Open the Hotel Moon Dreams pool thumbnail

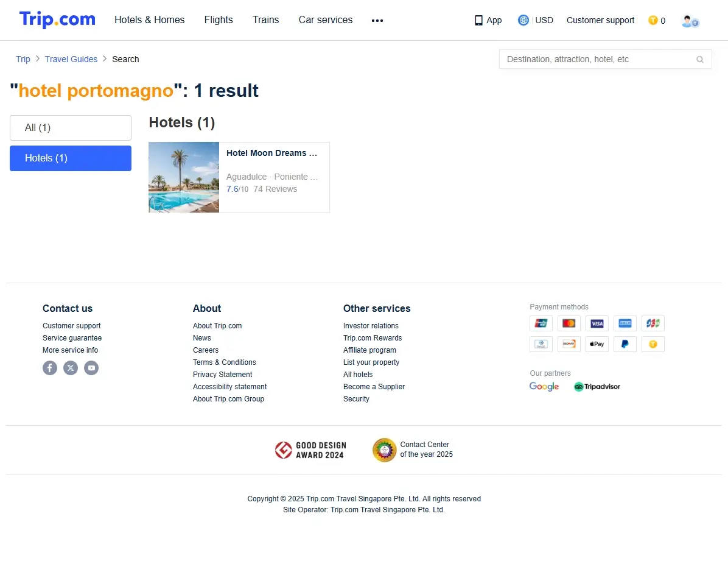(x=184, y=177)
